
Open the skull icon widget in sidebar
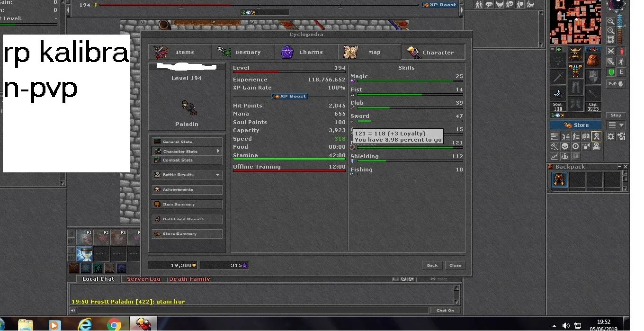tap(565, 146)
